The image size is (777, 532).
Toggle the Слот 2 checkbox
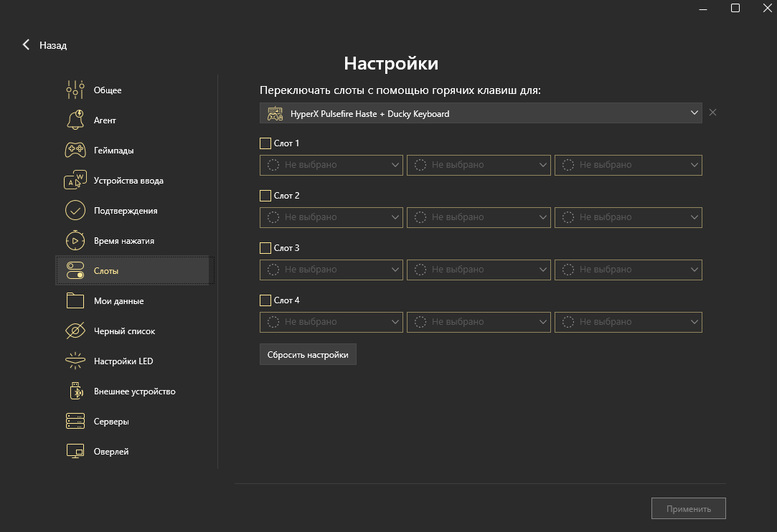(265, 196)
